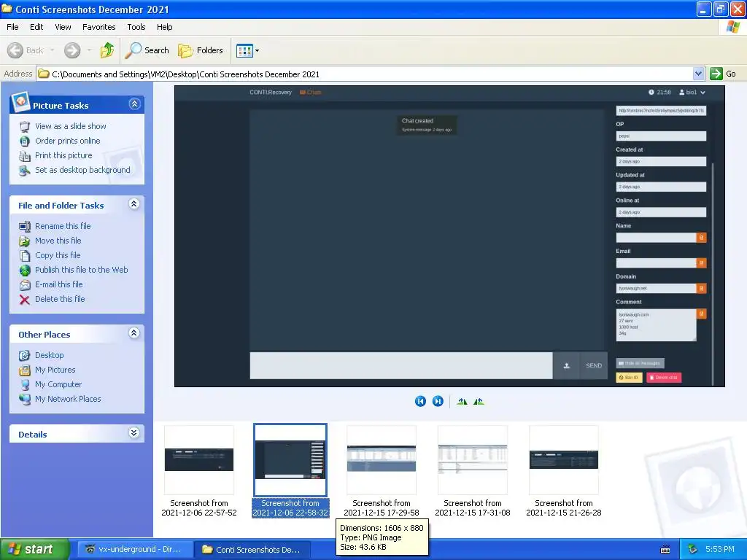The height and width of the screenshot is (560, 747).
Task: Rotate the picture clockwise
Action: pyautogui.click(x=462, y=402)
